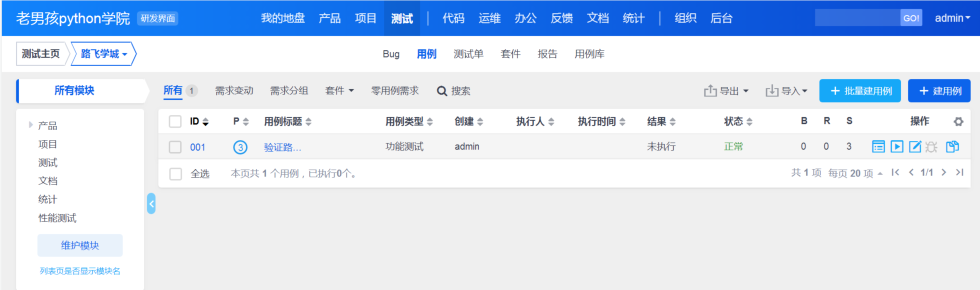Click the 维护模块 button in the sidebar
The image size is (980, 290).
[x=80, y=245]
